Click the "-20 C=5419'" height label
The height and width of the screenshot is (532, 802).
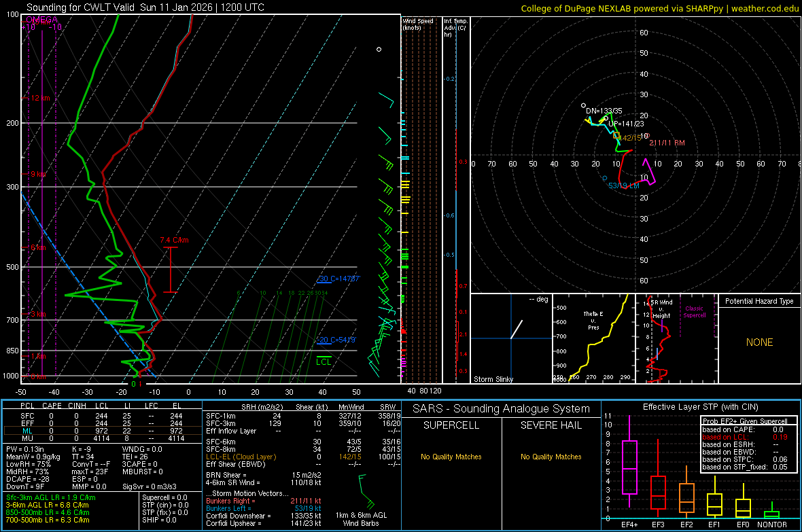pos(336,340)
